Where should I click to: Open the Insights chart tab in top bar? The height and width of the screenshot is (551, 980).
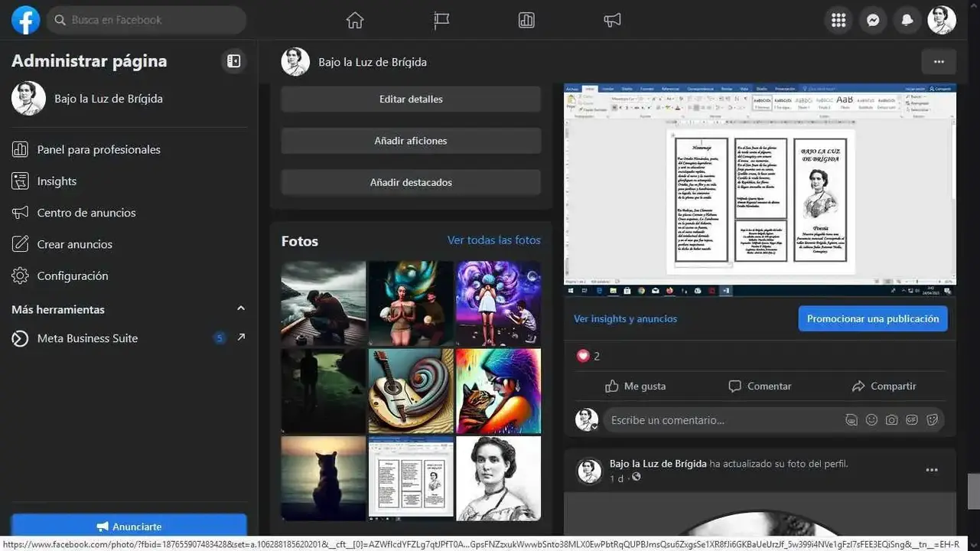[x=526, y=21]
